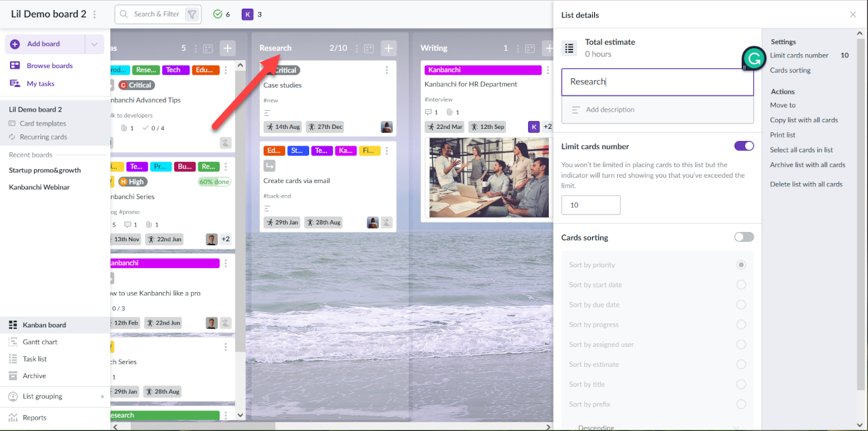This screenshot has height=431, width=868.
Task: Open the Research list three-dot menu
Action: [x=356, y=49]
